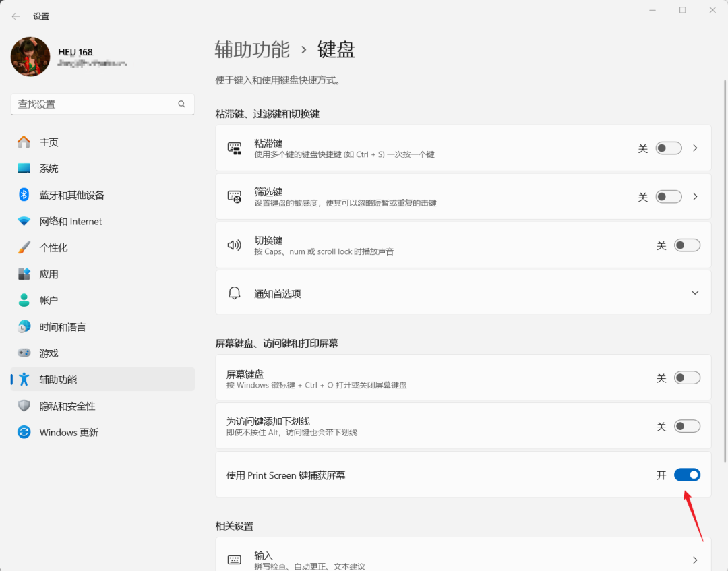Click the 隐私和安全性 shield icon
The height and width of the screenshot is (571, 728).
[24, 406]
